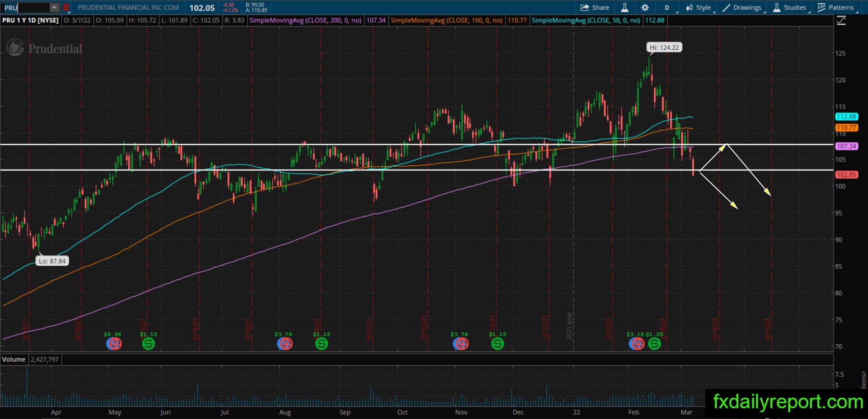Viewport: 868px width, 419px height.
Task: Click the earnings icon labeled $6.98
Action: (x=114, y=344)
